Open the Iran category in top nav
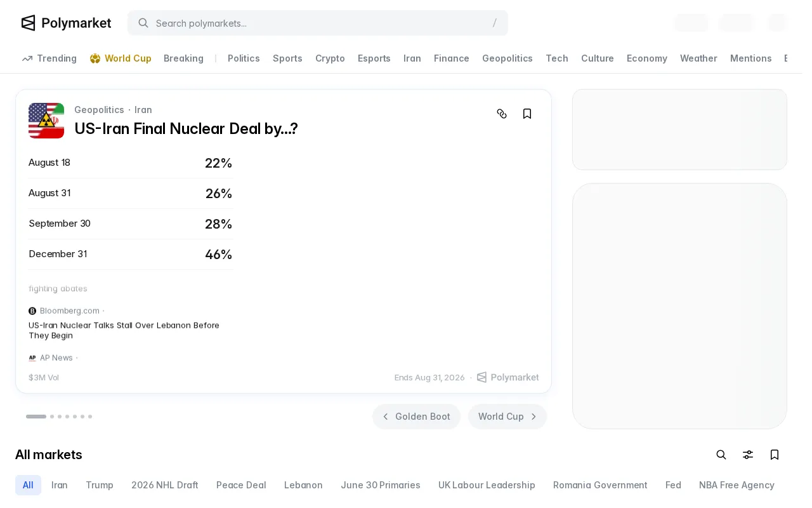Viewport: 812px width, 508px height. click(x=412, y=58)
